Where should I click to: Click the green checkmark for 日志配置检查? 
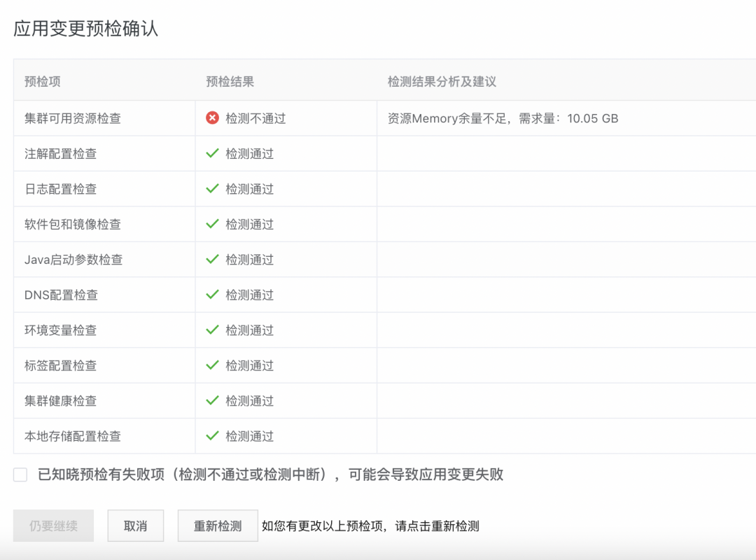(x=212, y=188)
